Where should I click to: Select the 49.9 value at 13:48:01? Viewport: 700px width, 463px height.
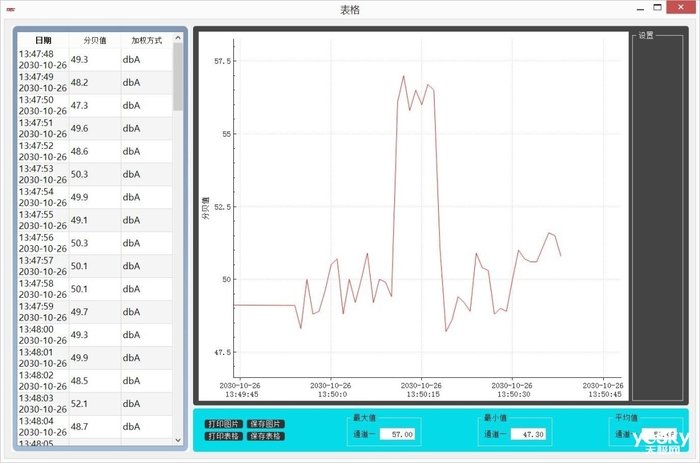point(95,358)
